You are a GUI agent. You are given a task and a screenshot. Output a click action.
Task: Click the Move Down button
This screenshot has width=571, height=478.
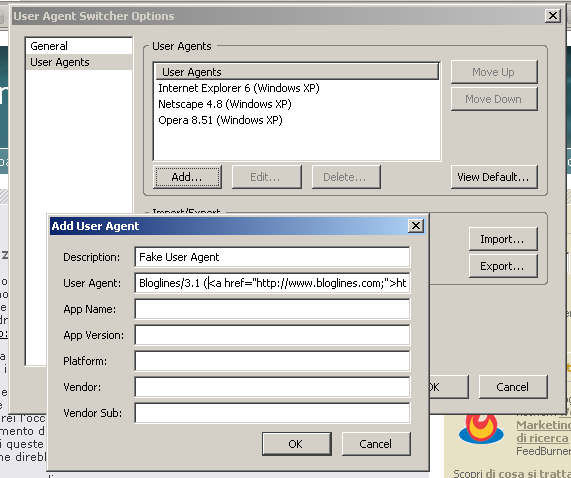click(494, 99)
